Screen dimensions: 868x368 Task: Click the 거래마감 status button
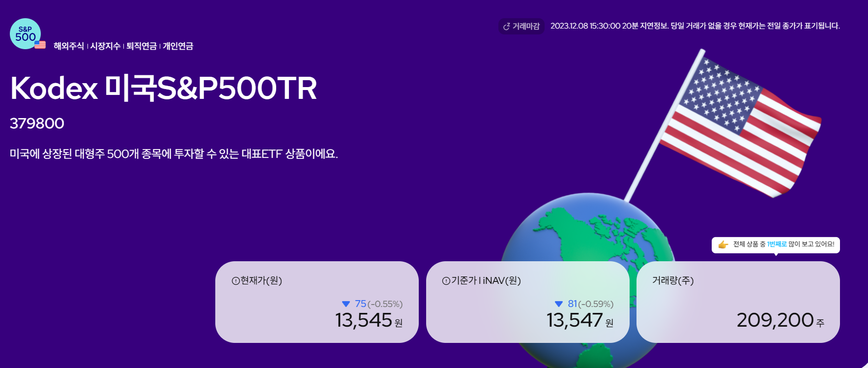click(x=521, y=26)
